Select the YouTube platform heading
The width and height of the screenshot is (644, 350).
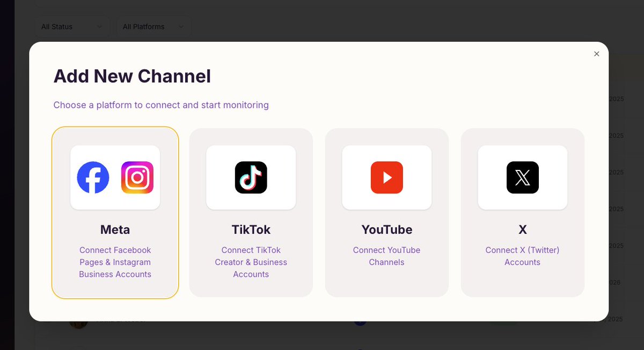386,229
